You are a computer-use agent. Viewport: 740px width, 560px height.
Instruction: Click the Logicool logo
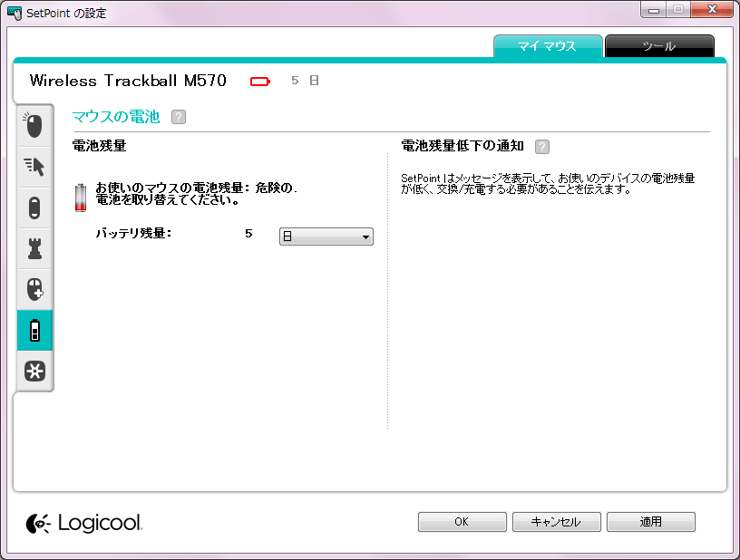pos(84,523)
